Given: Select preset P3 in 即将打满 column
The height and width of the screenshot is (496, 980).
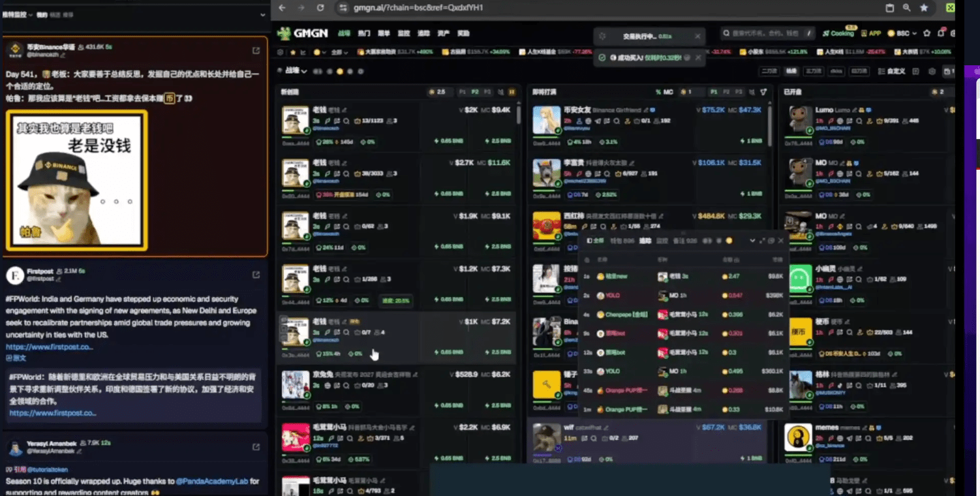Looking at the screenshot, I should (739, 92).
